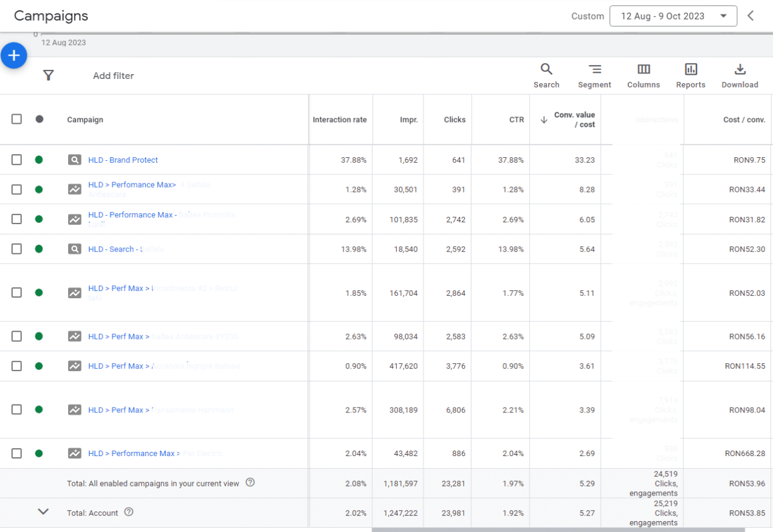773x532 pixels.
Task: Select the HLD - Brand Protect row checkbox
Action: coord(16,160)
